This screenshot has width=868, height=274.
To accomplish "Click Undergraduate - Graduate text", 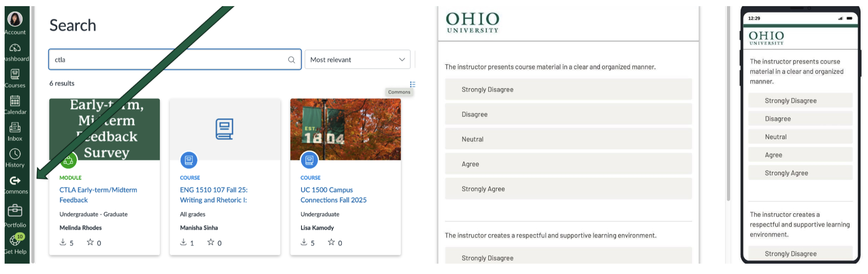I will 93,214.
